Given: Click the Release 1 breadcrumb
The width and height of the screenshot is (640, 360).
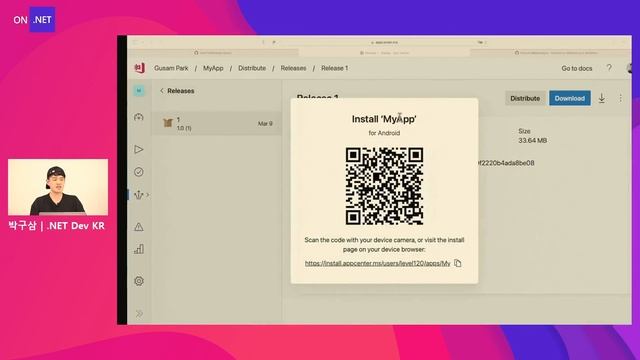Looking at the screenshot, I should tap(334, 68).
